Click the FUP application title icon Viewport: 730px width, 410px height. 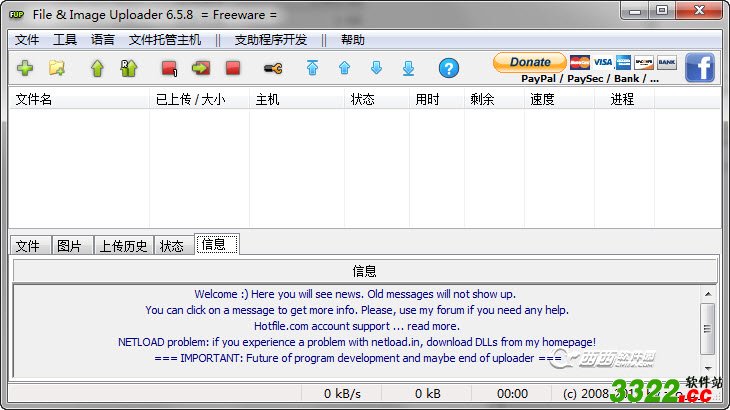click(16, 14)
